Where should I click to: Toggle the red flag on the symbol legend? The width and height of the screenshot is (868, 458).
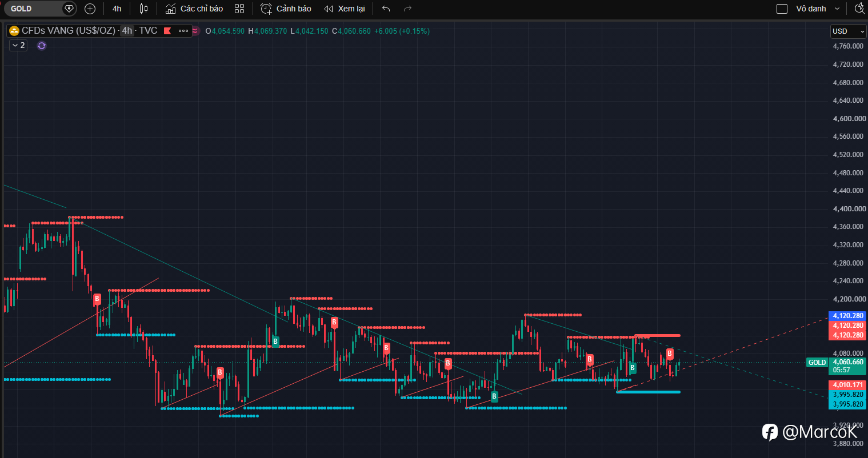tap(167, 31)
